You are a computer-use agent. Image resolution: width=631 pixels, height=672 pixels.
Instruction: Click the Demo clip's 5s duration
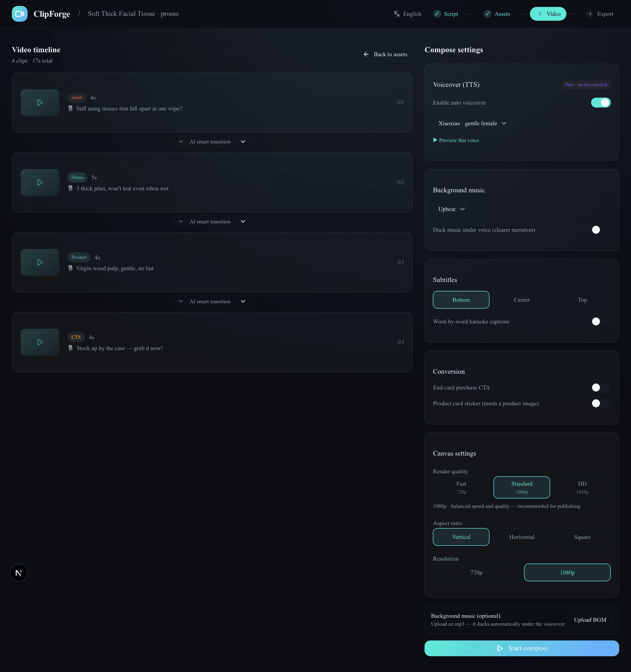[94, 177]
